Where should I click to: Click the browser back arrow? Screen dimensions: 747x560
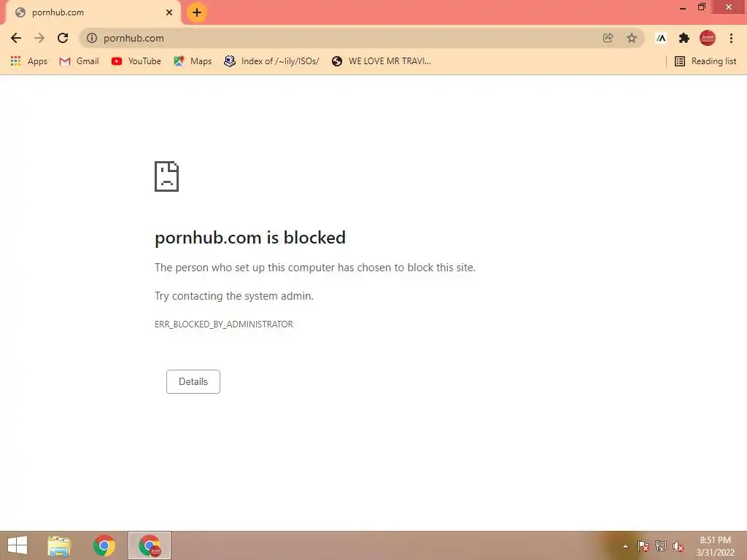pyautogui.click(x=16, y=38)
